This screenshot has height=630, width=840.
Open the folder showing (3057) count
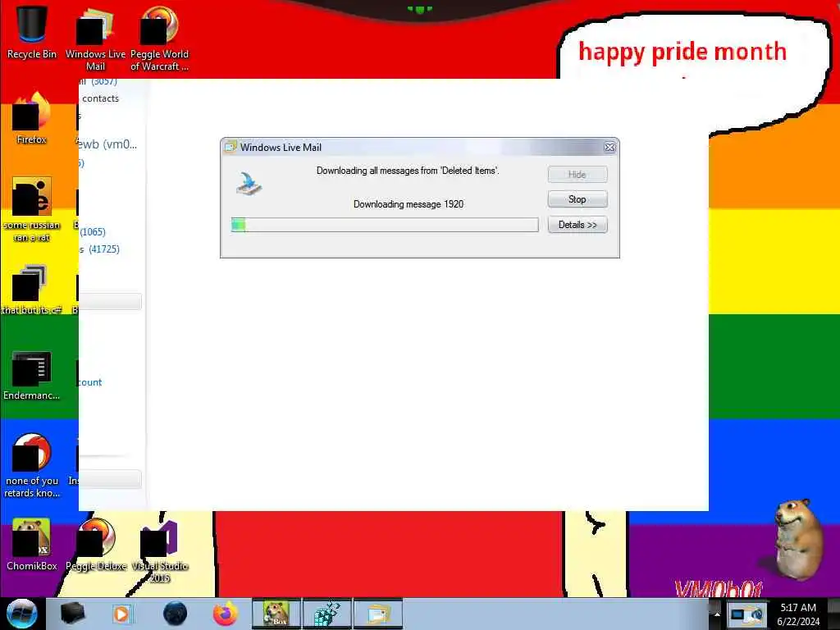tap(98, 82)
